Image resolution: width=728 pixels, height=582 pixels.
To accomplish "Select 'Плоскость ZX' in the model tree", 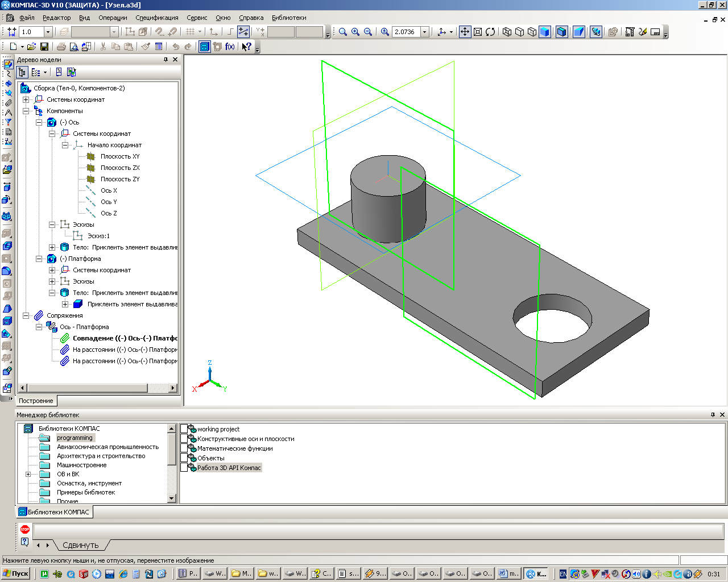I will (x=120, y=168).
